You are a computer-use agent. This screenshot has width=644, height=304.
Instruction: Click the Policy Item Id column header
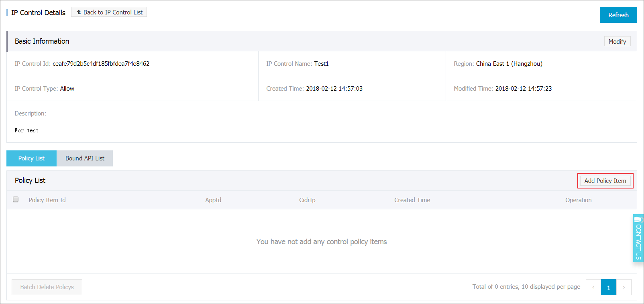click(x=47, y=200)
